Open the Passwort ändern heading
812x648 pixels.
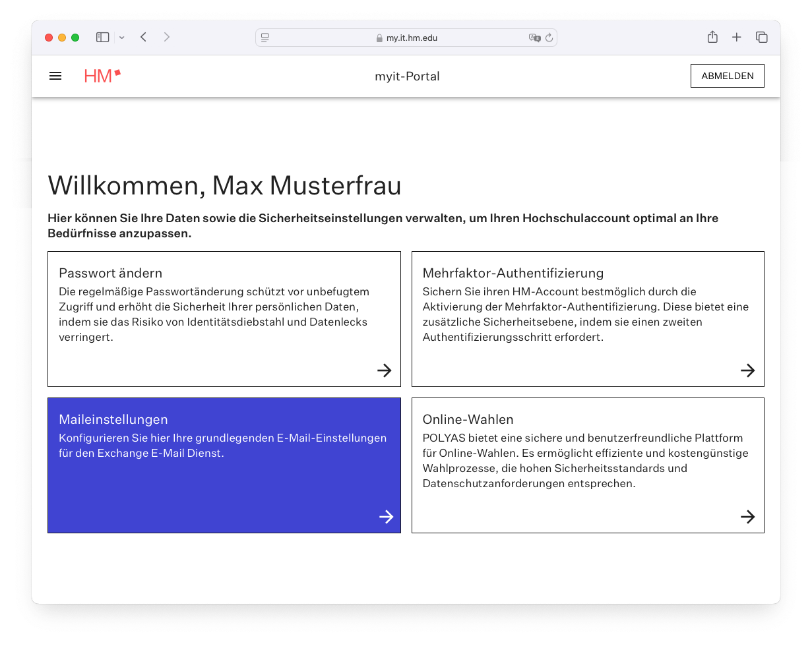point(110,273)
